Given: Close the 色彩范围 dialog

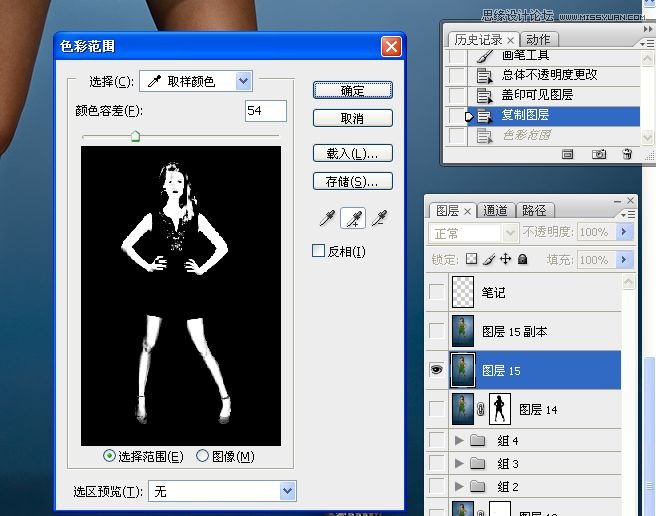Looking at the screenshot, I should (391, 46).
